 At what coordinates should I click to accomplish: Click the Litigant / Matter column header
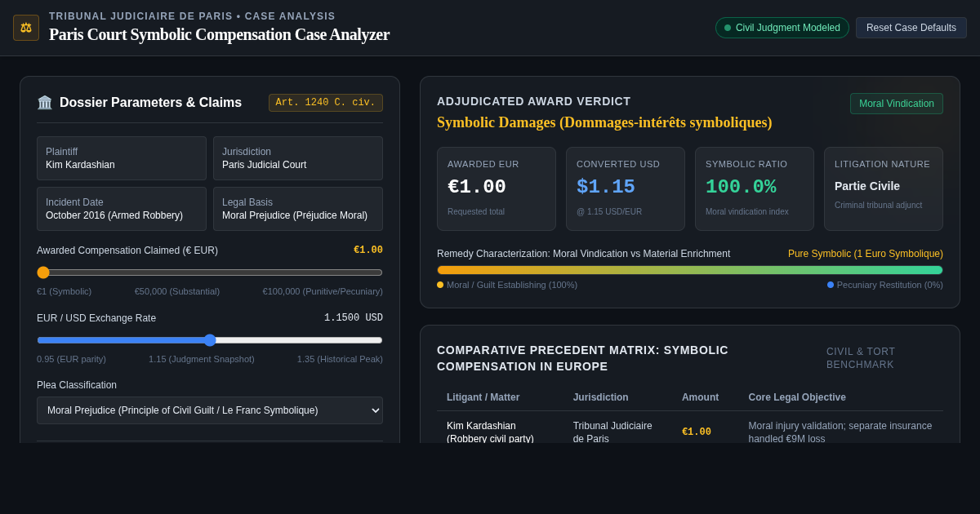483,397
